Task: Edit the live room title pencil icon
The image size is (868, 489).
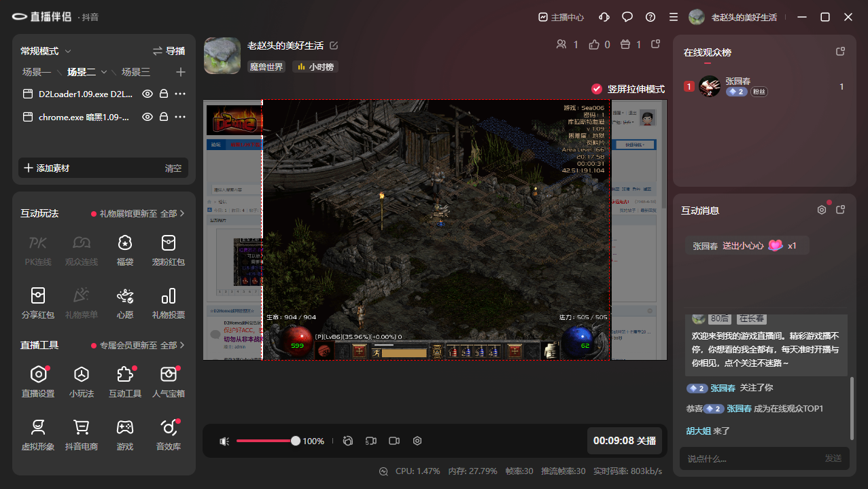Action: point(334,46)
